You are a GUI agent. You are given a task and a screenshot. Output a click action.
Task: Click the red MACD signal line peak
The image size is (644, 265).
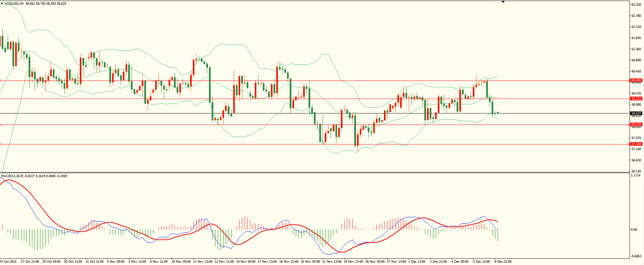9,180
